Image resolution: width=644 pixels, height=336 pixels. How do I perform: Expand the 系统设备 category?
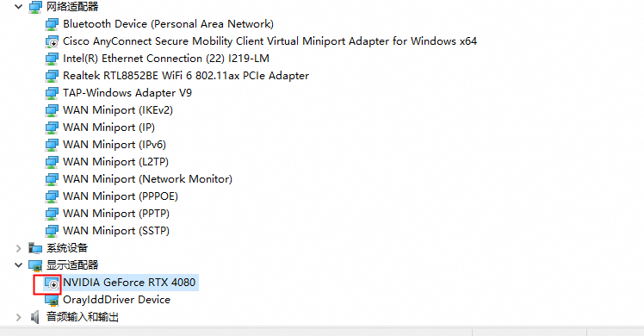pyautogui.click(x=18, y=248)
